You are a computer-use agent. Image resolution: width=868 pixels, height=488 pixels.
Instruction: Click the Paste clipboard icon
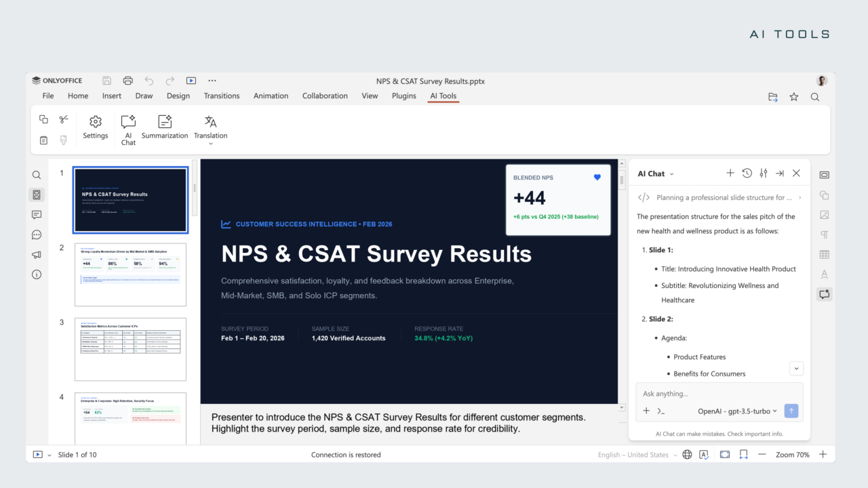(43, 140)
